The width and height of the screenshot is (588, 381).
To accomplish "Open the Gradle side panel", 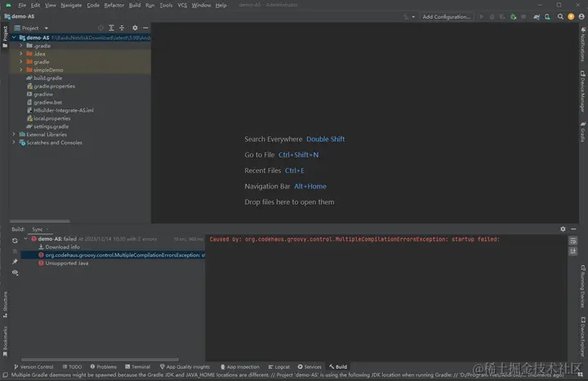I will 583,131.
